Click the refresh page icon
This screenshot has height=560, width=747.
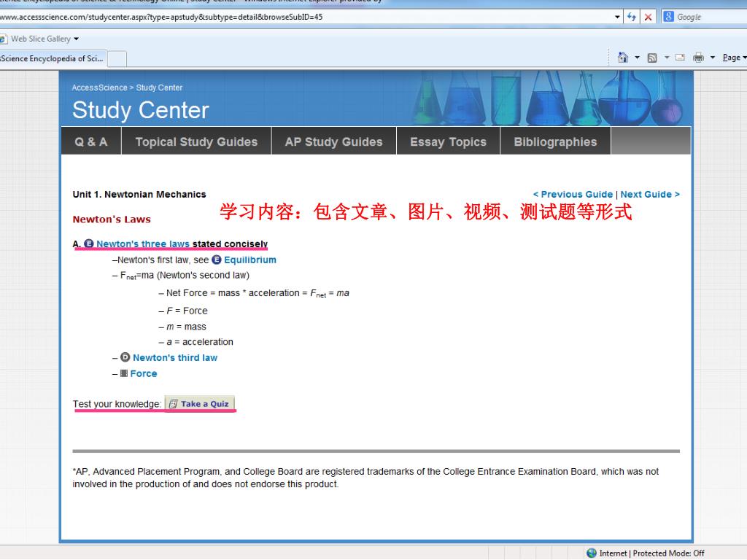[x=632, y=17]
